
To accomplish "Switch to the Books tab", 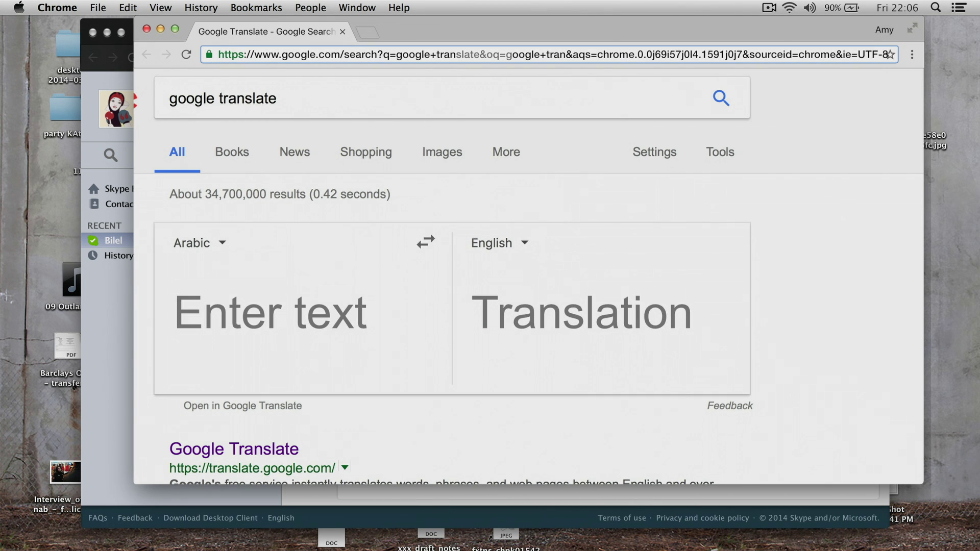I will [232, 152].
